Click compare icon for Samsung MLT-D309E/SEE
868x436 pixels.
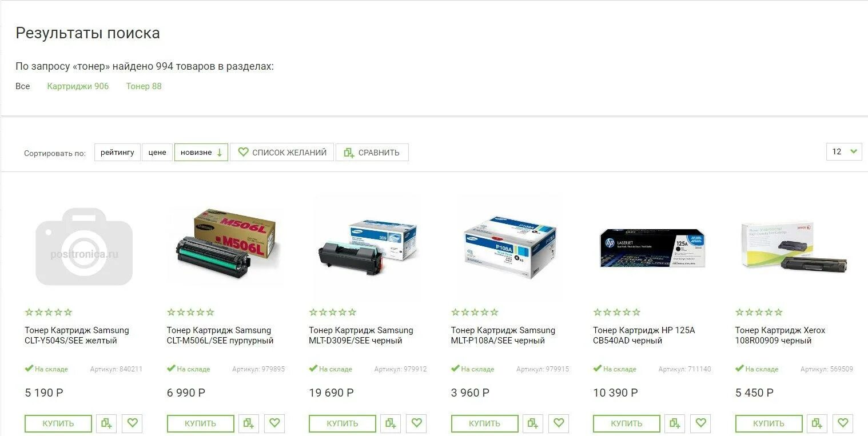[x=391, y=423]
